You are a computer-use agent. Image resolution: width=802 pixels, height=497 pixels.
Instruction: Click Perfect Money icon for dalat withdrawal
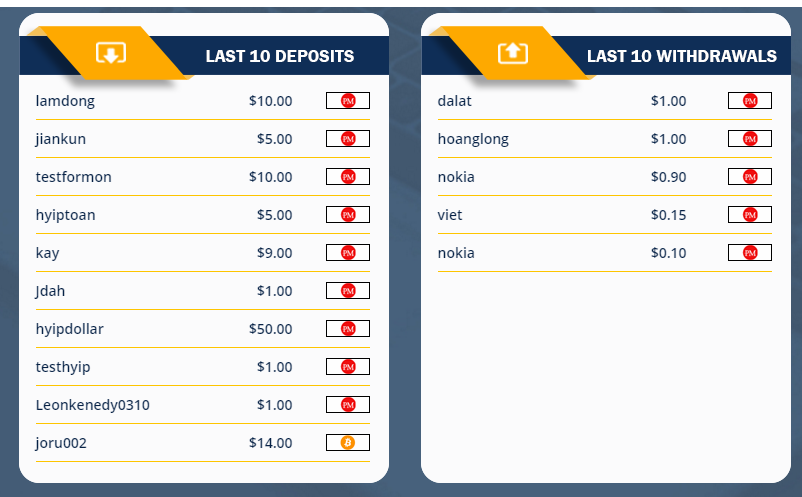[x=750, y=101]
